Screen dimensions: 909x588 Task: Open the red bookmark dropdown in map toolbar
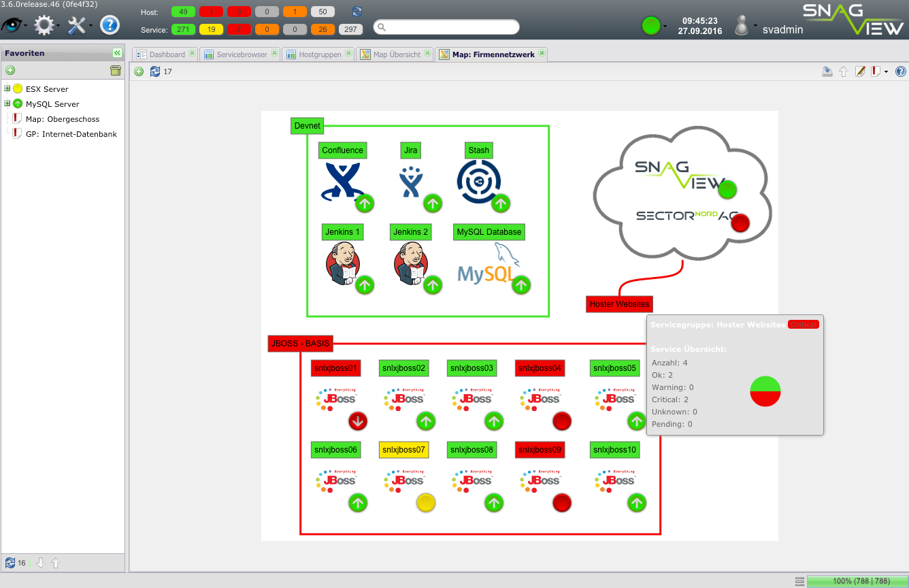[x=880, y=71]
